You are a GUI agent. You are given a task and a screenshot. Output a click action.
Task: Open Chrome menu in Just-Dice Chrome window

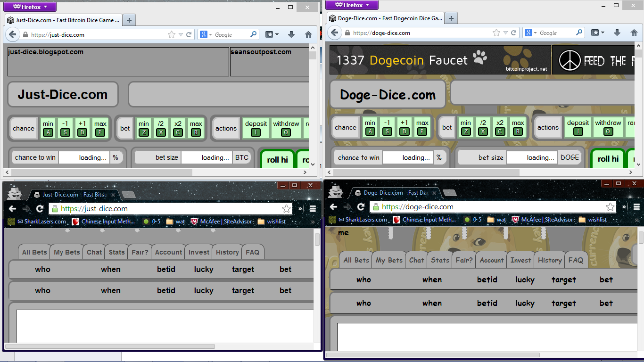[313, 209]
